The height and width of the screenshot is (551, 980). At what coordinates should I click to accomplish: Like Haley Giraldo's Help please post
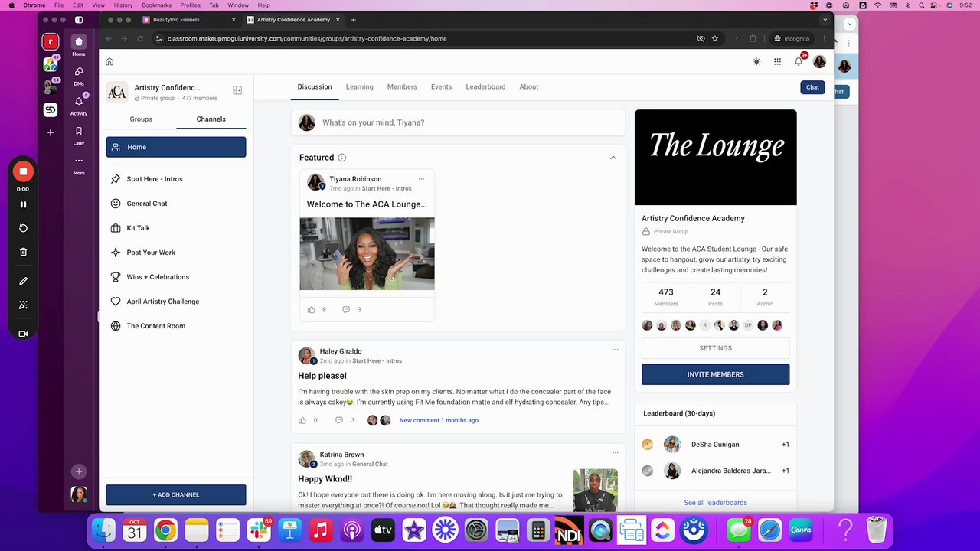(302, 420)
